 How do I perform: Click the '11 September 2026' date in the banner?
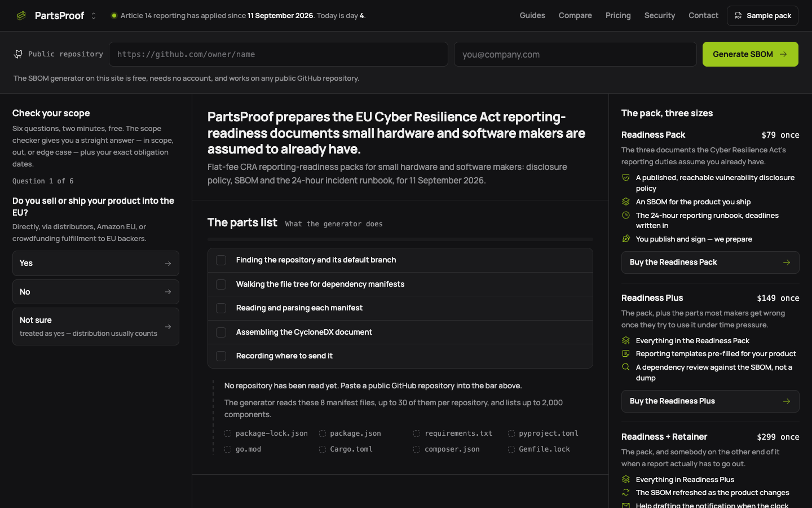point(280,16)
